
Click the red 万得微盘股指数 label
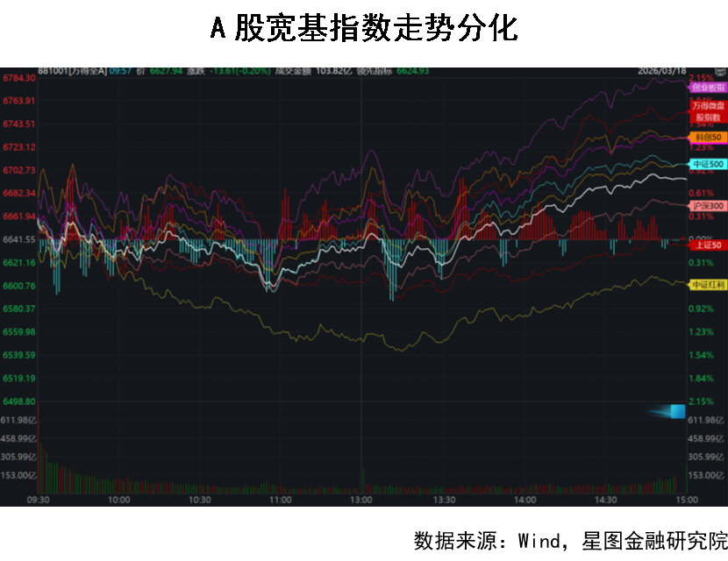(708, 111)
